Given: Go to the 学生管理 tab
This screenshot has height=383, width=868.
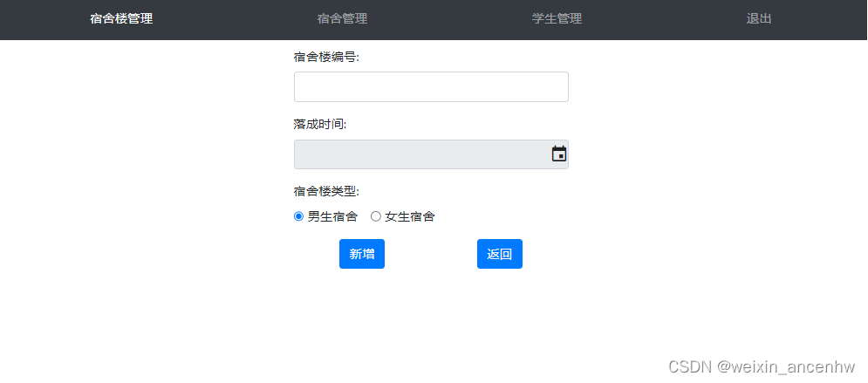Looking at the screenshot, I should click(557, 19).
